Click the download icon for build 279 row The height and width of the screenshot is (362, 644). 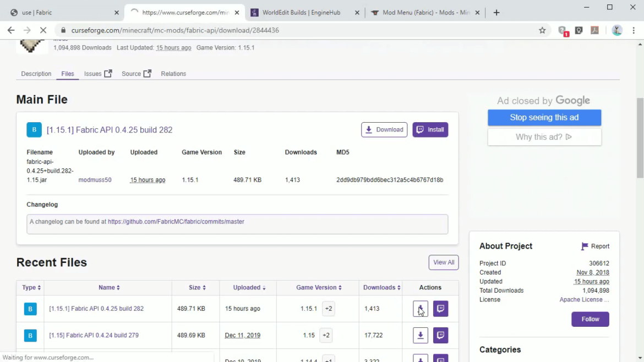[x=420, y=335]
